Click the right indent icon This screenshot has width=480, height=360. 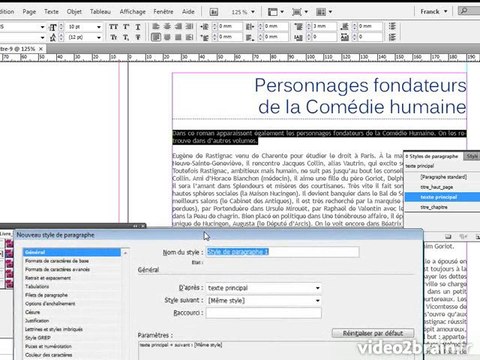tap(250, 27)
